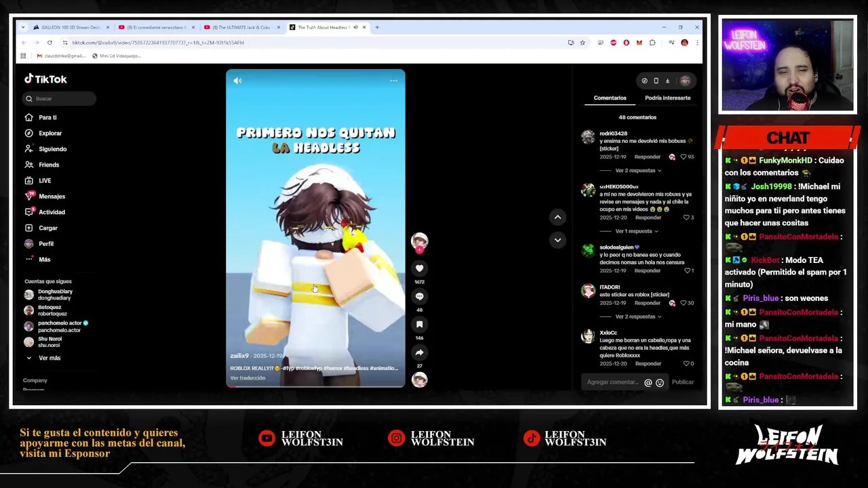The image size is (868, 488).
Task: Click the Chrome three-dot menu
Action: click(x=696, y=43)
